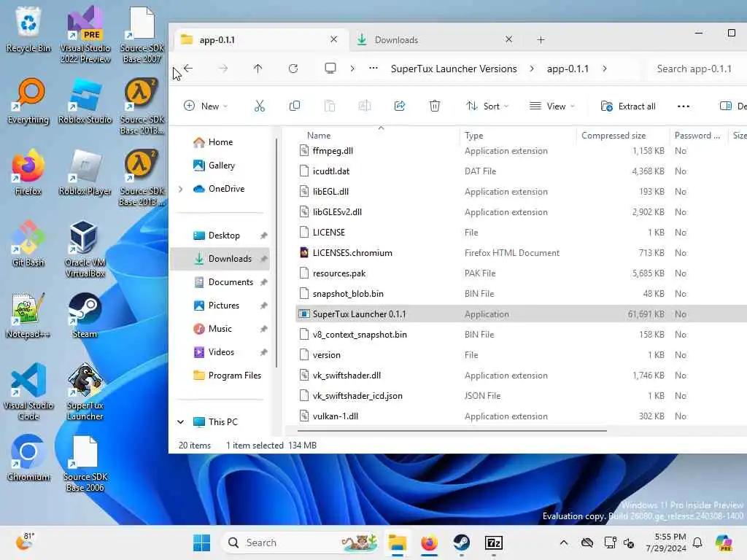Viewport: 747px width, 560px height.
Task: Open the New item dropdown
Action: [206, 106]
